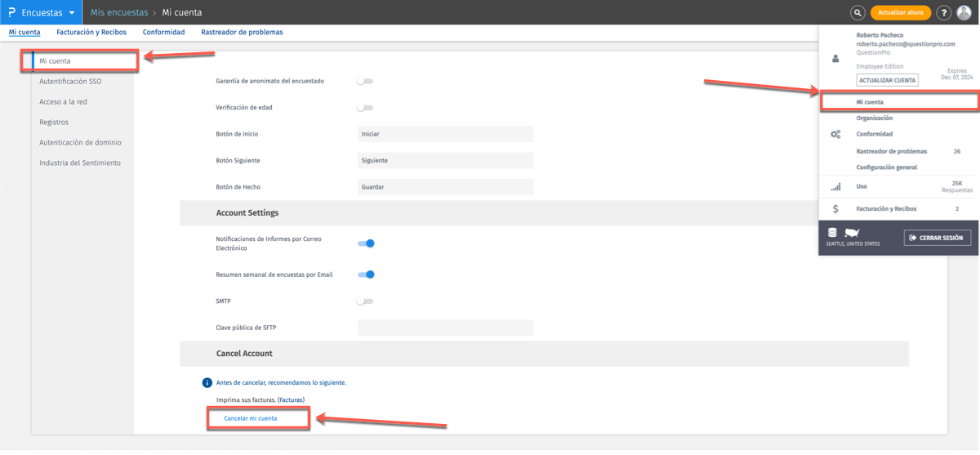This screenshot has height=455, width=980.
Task: Click CERRAR SESIÓN button
Action: (x=938, y=238)
